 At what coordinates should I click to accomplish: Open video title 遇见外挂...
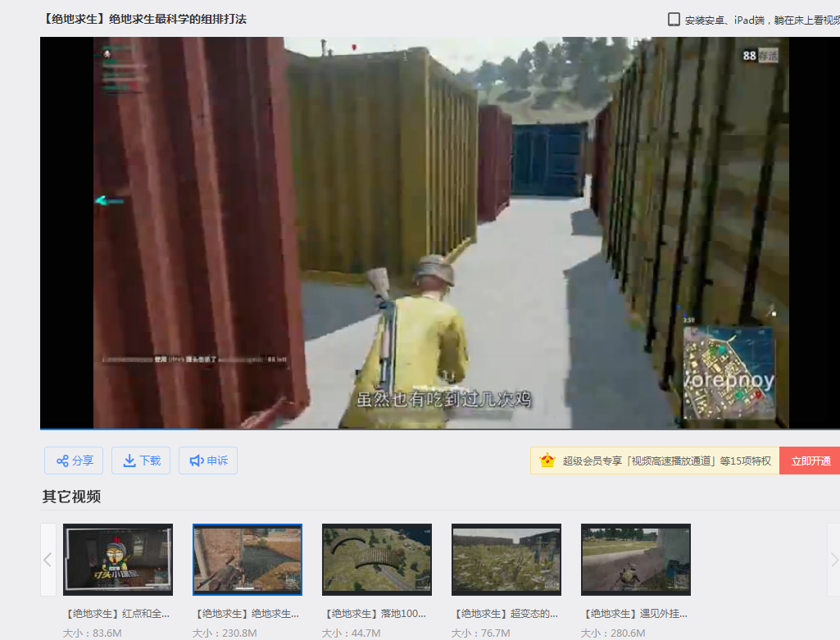point(635,613)
